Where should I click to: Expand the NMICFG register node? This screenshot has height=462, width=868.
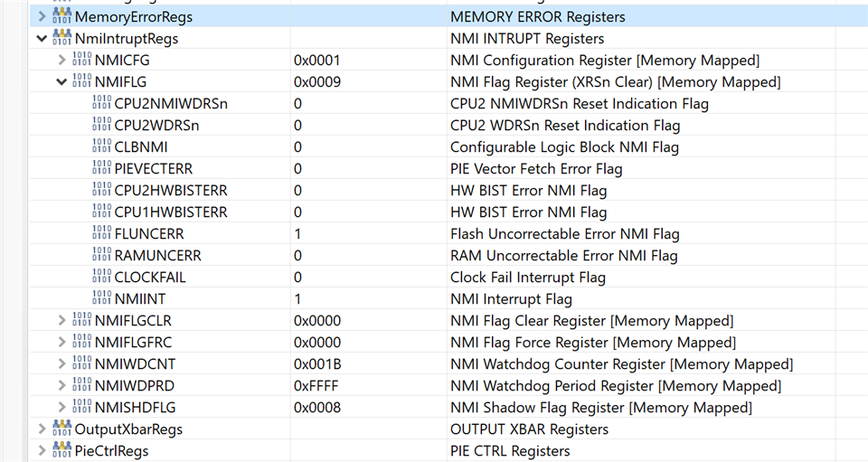[61, 61]
